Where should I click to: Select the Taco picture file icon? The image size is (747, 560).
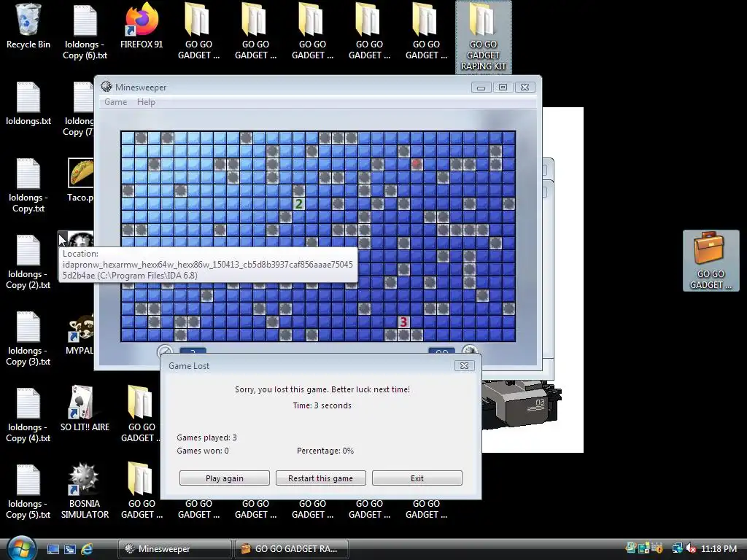tap(80, 179)
